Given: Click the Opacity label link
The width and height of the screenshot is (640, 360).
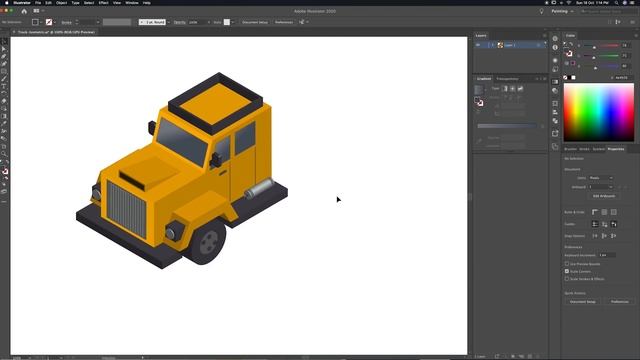Looking at the screenshot, I should [x=180, y=22].
